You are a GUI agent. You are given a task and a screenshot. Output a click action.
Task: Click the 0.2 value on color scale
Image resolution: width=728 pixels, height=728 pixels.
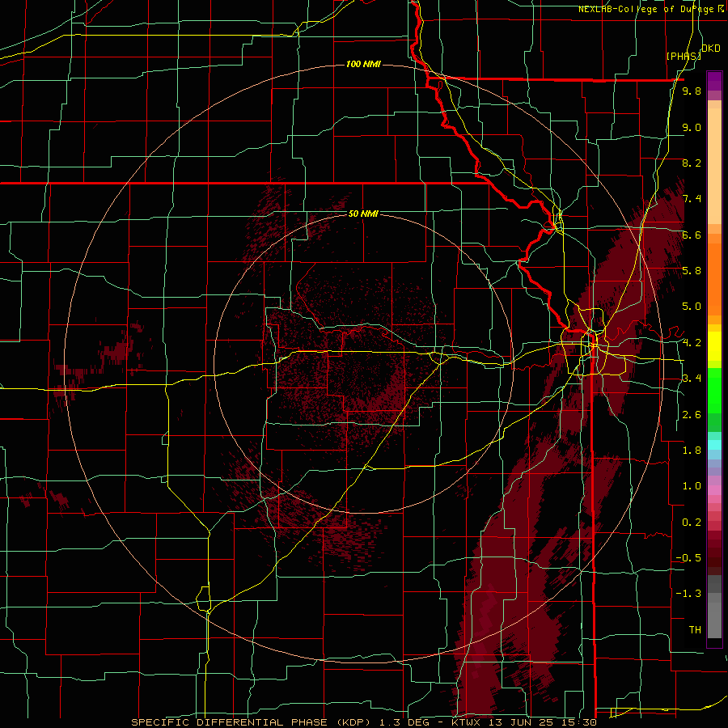pyautogui.click(x=692, y=523)
